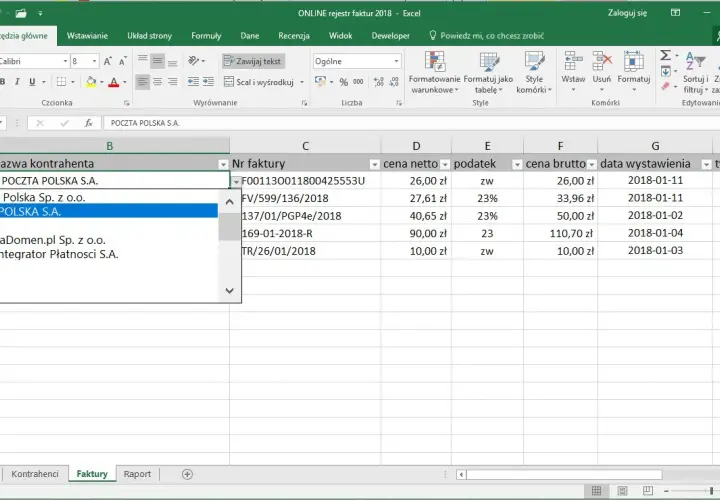720x500 pixels.
Task: Switch to the Kontrahenci sheet tab
Action: [35, 474]
